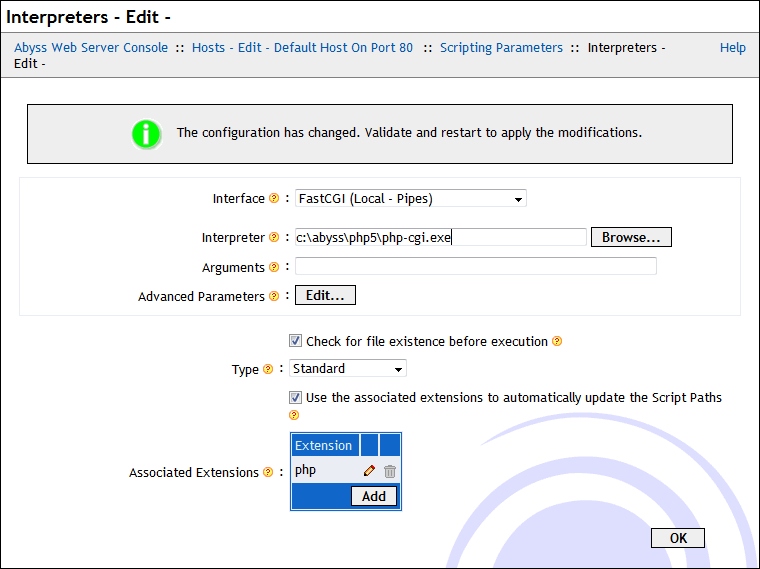Open Hosts - Edit - Default Host breadcrumb

[302, 48]
